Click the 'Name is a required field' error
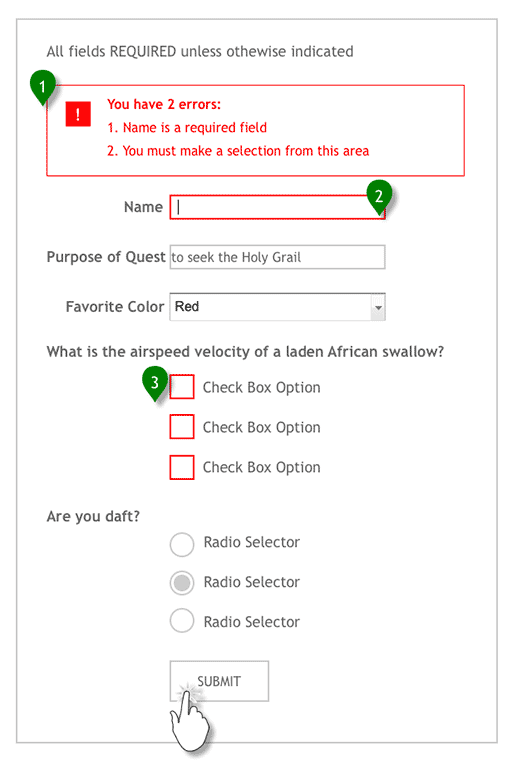 click(x=187, y=128)
